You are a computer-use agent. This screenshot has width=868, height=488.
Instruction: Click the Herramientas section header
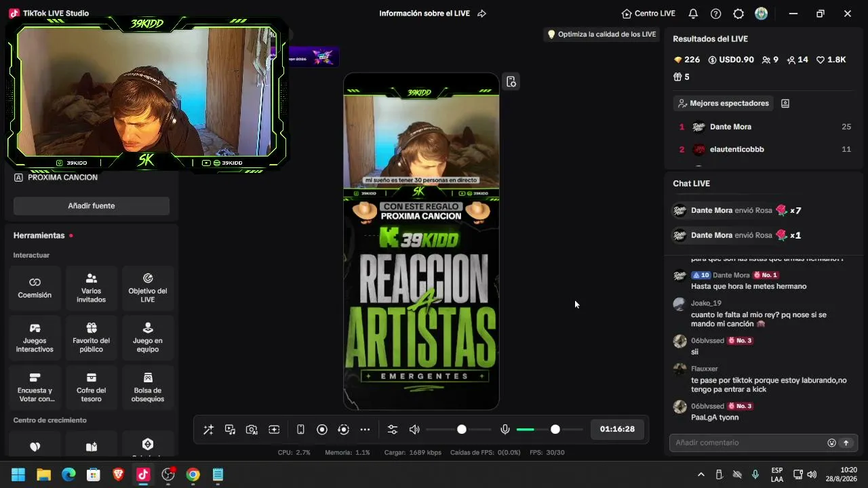coord(39,235)
